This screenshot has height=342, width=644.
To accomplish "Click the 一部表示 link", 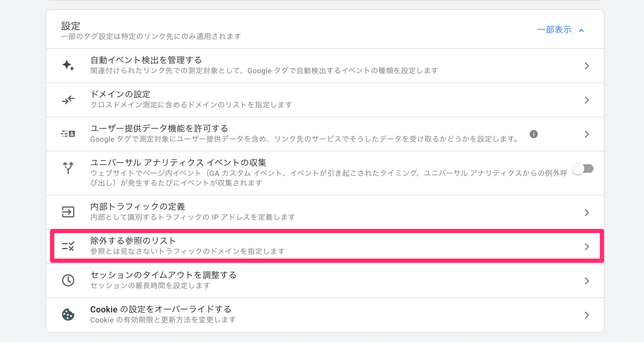I will (x=554, y=30).
